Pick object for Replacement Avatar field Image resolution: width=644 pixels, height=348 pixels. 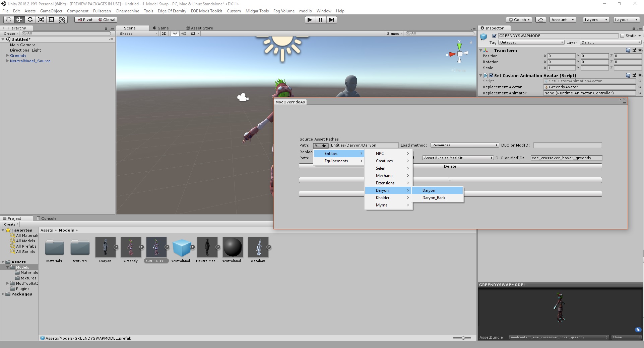640,87
